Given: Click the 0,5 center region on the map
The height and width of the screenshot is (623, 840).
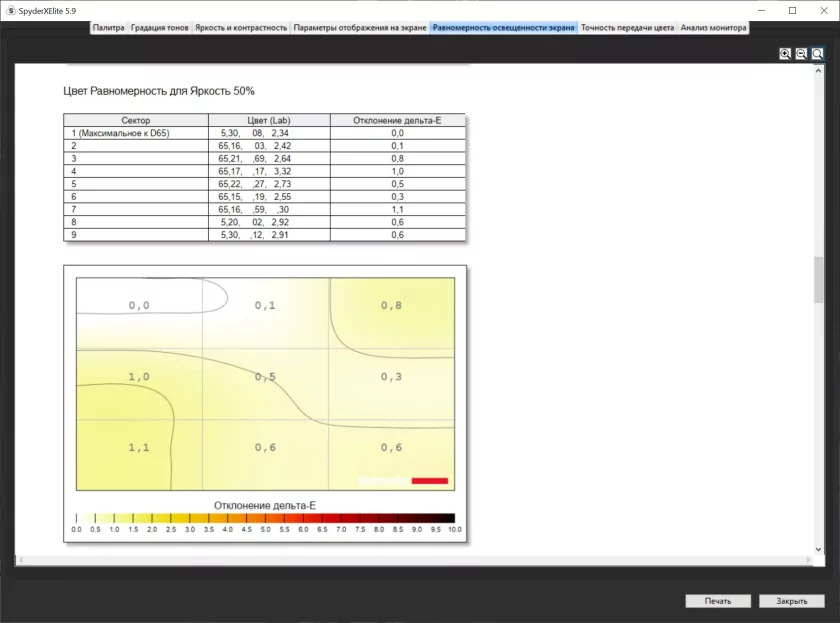Looking at the screenshot, I should (x=265, y=377).
